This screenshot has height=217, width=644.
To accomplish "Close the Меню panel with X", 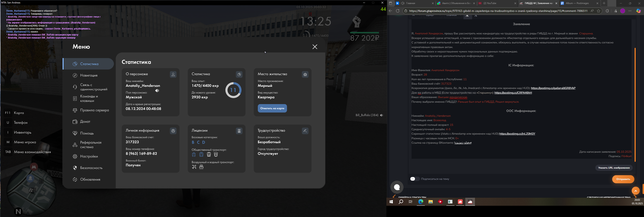I will [x=315, y=47].
